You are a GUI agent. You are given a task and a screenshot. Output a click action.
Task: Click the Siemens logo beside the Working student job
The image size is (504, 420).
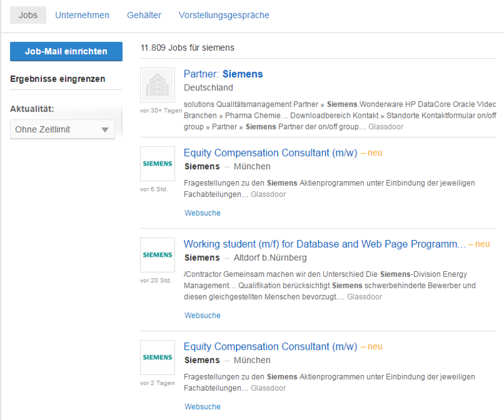coord(157,255)
